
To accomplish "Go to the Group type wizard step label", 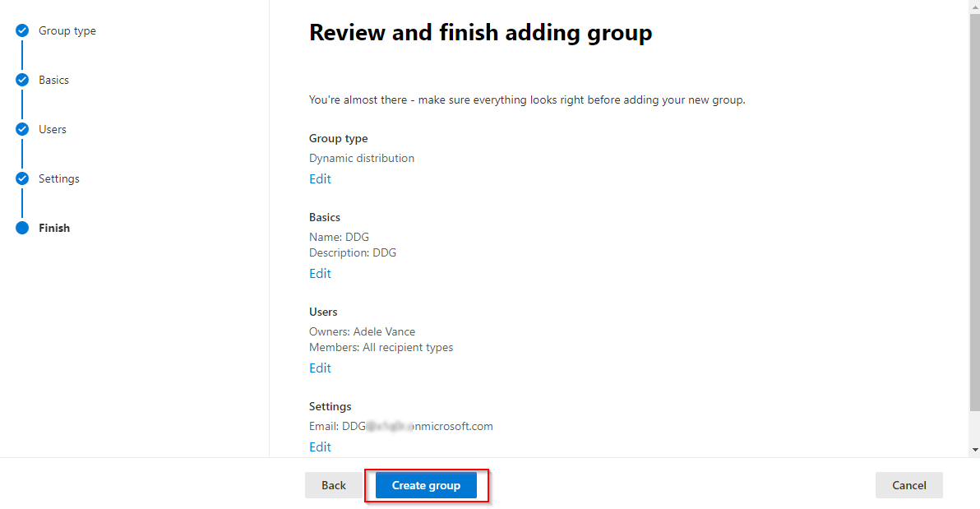I will point(67,31).
